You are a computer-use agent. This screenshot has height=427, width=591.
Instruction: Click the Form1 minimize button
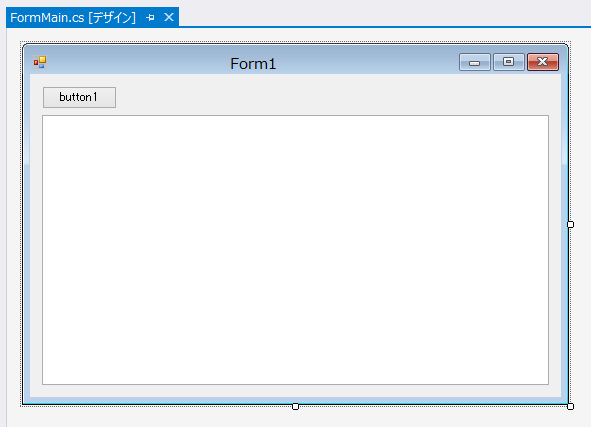tap(475, 62)
